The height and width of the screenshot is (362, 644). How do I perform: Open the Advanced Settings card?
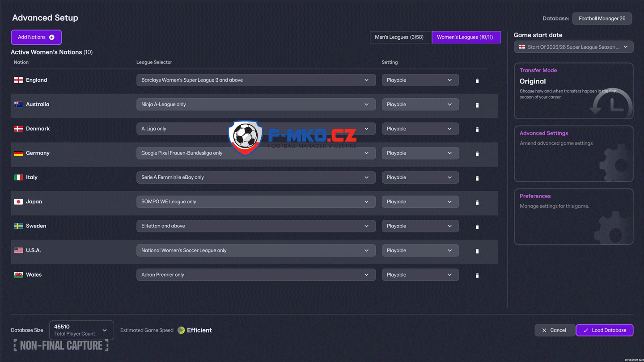coord(573,154)
